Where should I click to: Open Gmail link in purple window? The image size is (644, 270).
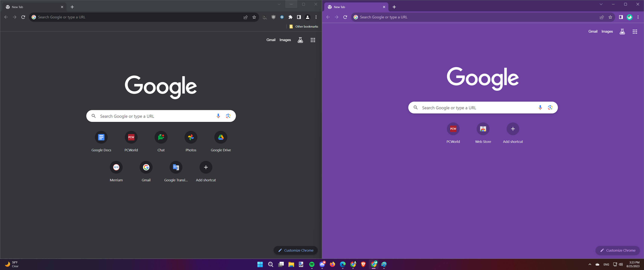(593, 31)
